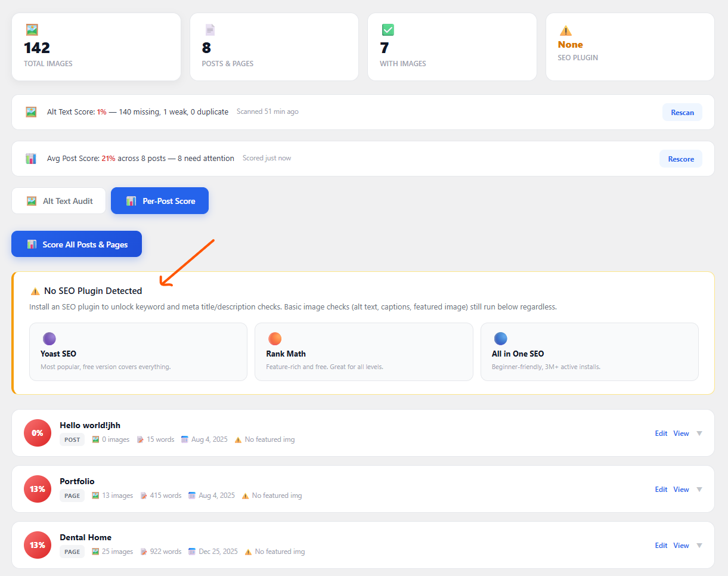Click the Portfolio page title
The image size is (728, 576).
(77, 481)
